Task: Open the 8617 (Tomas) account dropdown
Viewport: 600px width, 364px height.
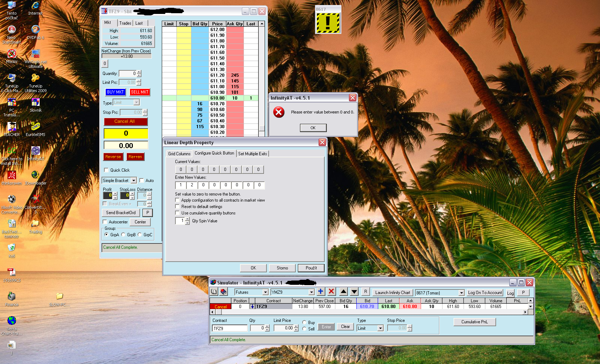Action: pos(461,293)
